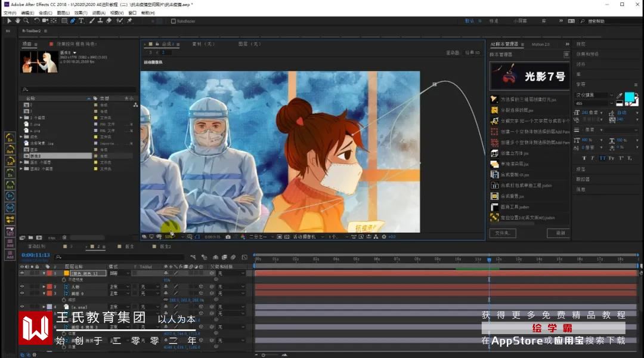
Task: Click current time indicator playhead
Action: click(x=489, y=260)
